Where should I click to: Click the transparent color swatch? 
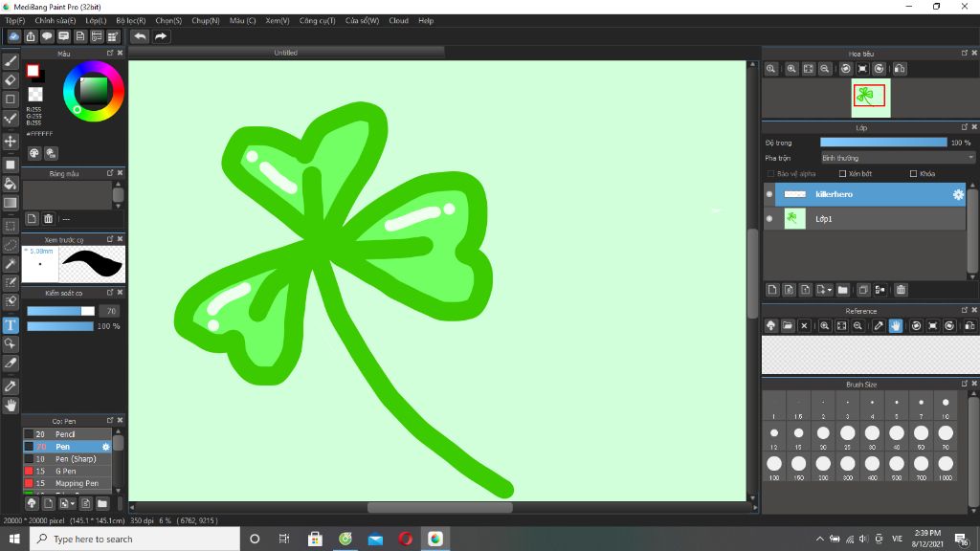point(35,95)
